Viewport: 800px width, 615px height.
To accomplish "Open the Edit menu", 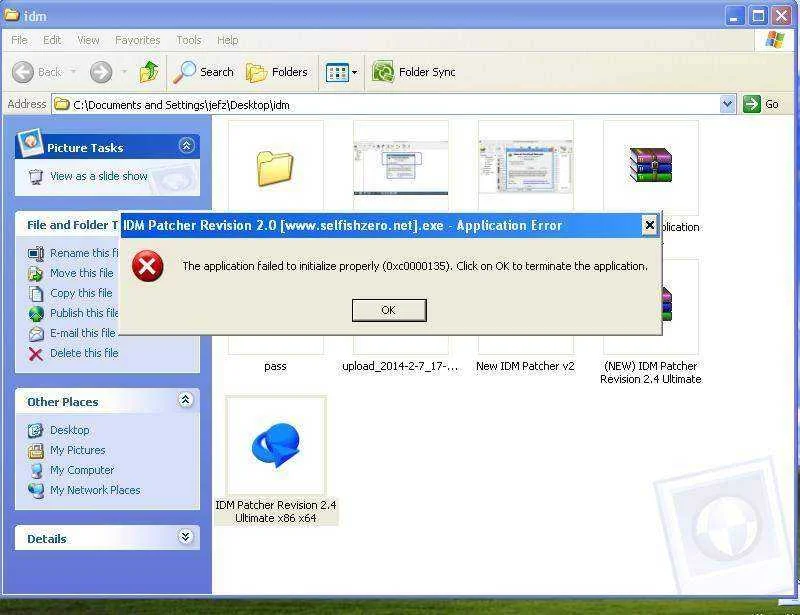I will point(52,40).
